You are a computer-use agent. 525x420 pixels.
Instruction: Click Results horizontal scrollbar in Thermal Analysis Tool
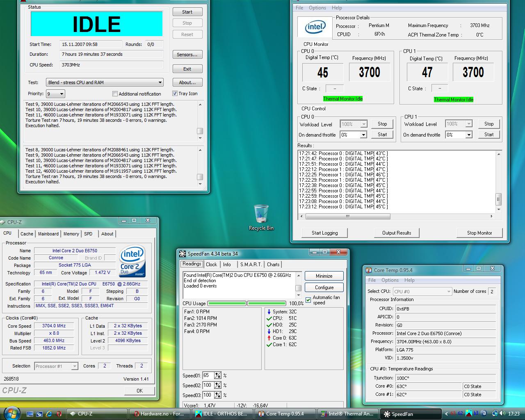pyautogui.click(x=397, y=216)
